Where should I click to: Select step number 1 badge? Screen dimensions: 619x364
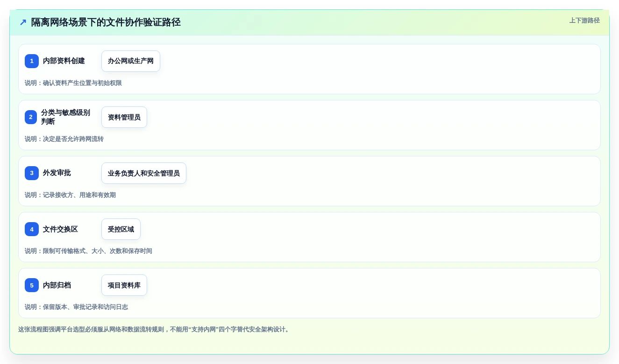(x=32, y=61)
